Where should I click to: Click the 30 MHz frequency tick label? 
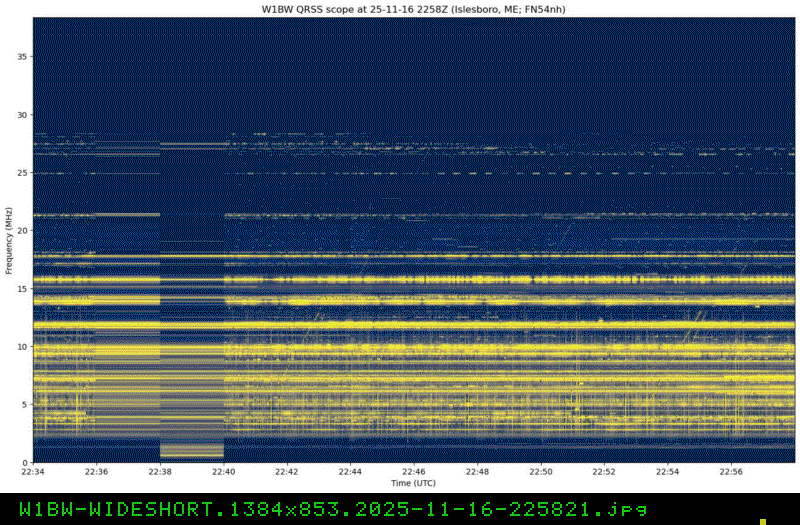coord(22,115)
